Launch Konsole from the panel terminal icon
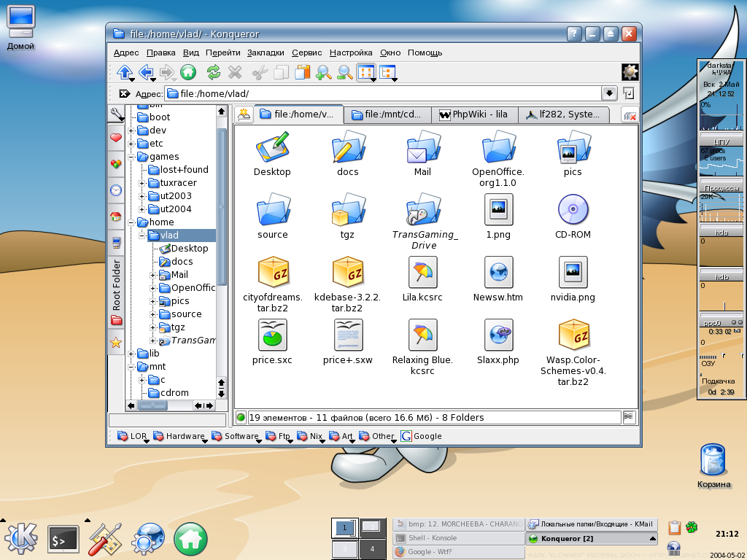This screenshot has height=560, width=747. [63, 540]
